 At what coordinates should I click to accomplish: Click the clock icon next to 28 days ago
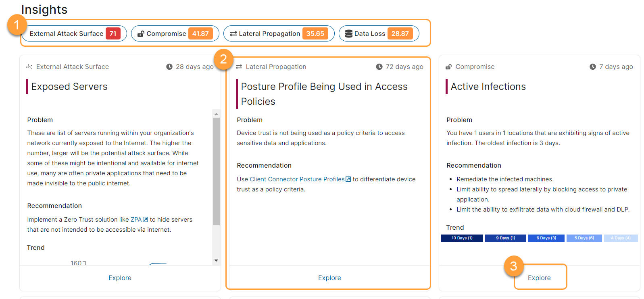point(169,67)
